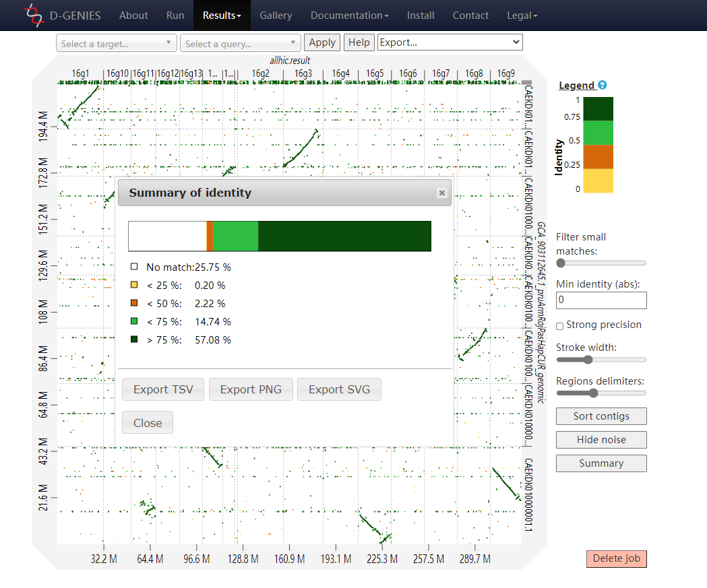Expand the Export format dropdown

tap(450, 42)
